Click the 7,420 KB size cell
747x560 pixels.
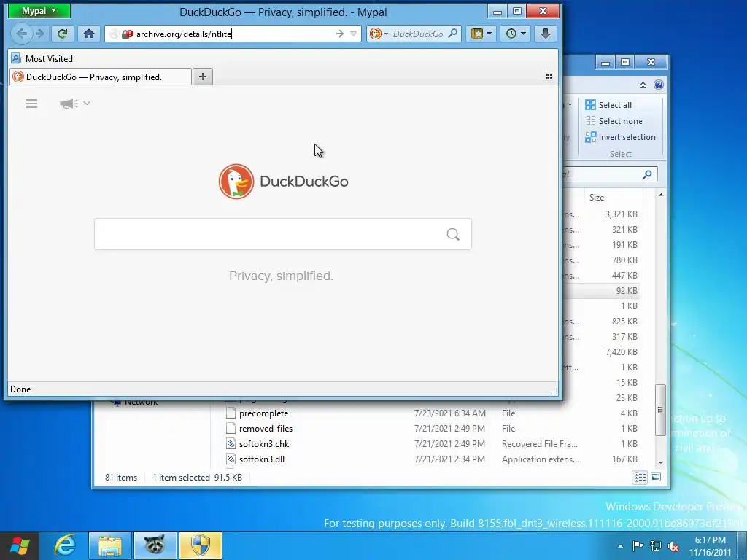click(x=622, y=352)
